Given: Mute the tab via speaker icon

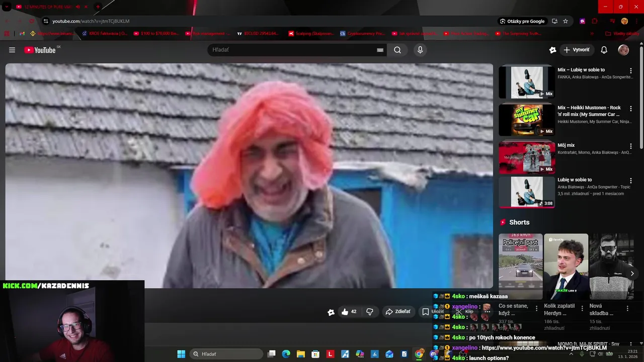Looking at the screenshot, I should pos(78,7).
